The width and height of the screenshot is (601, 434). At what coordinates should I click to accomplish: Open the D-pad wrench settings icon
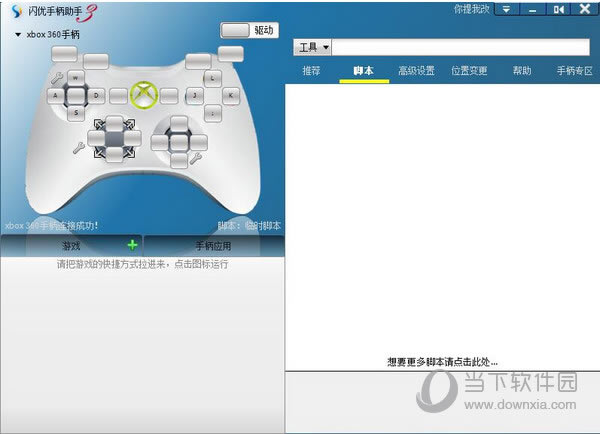[x=77, y=147]
